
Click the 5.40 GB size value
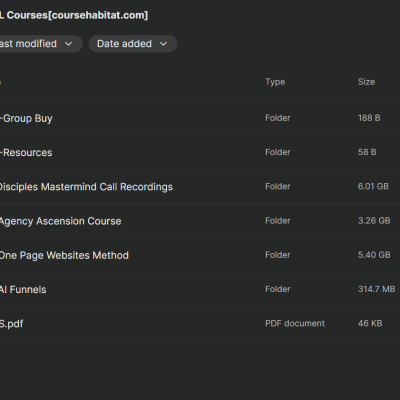click(374, 255)
